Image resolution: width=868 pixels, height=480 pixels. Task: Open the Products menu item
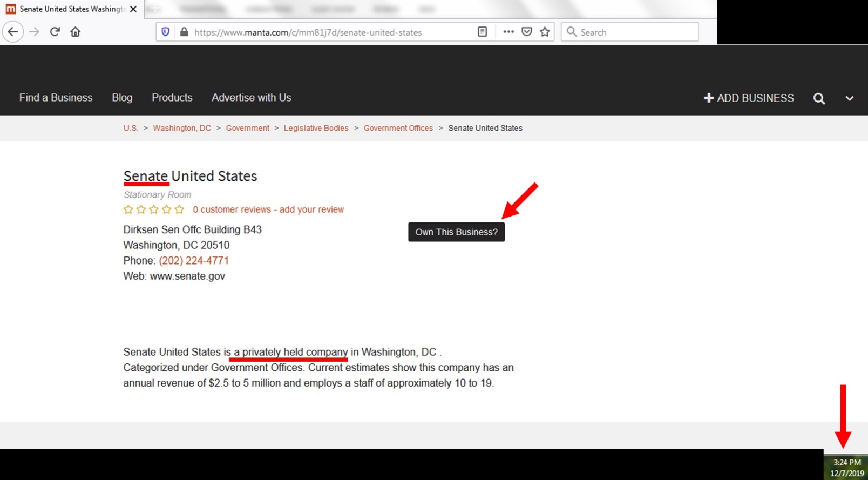[172, 98]
